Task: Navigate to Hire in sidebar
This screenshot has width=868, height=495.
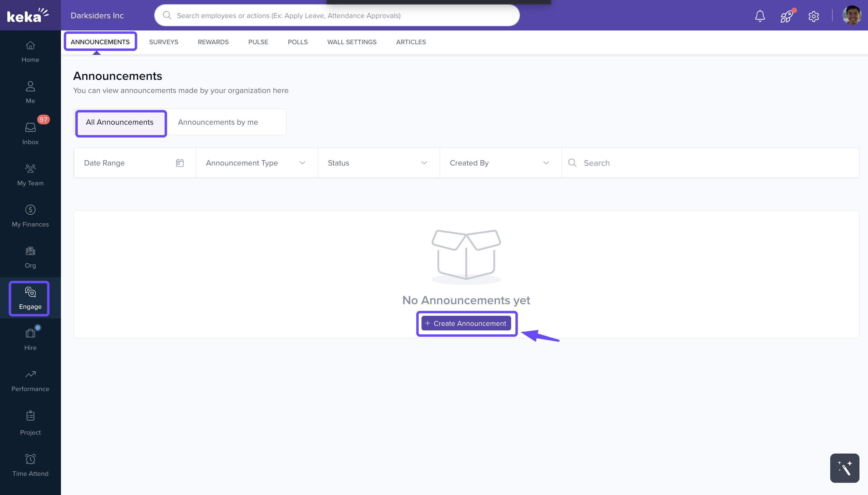Action: (30, 339)
